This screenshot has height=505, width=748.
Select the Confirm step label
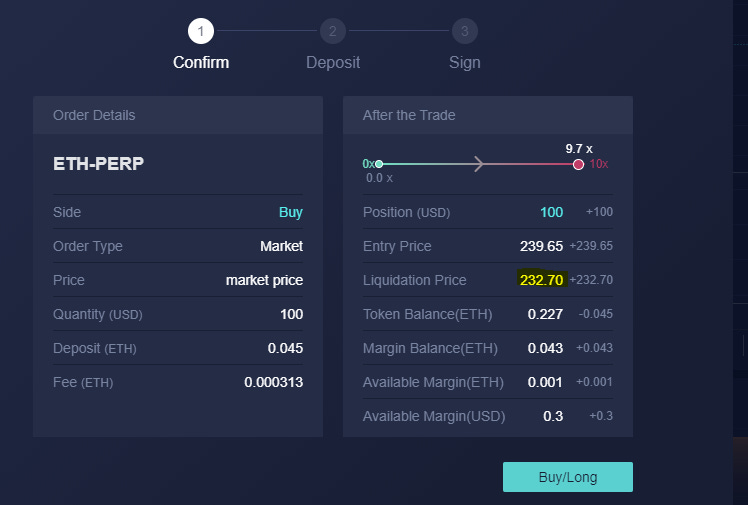[201, 62]
